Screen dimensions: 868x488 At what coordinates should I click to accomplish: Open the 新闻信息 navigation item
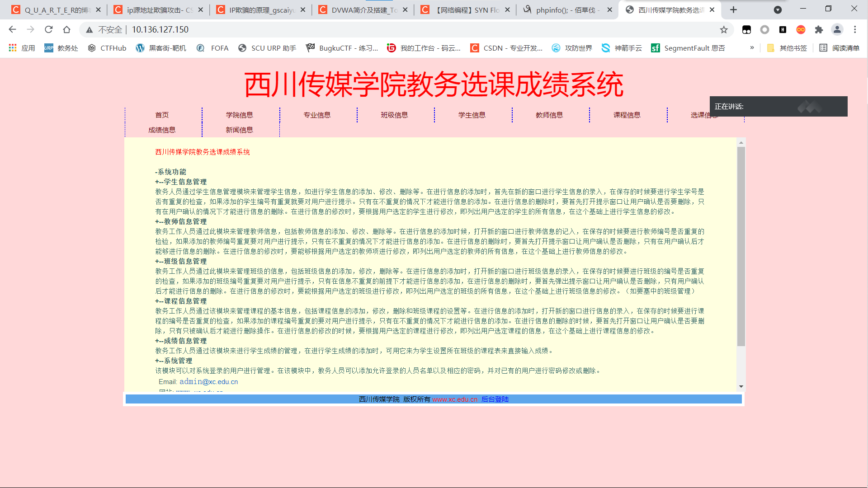click(240, 130)
